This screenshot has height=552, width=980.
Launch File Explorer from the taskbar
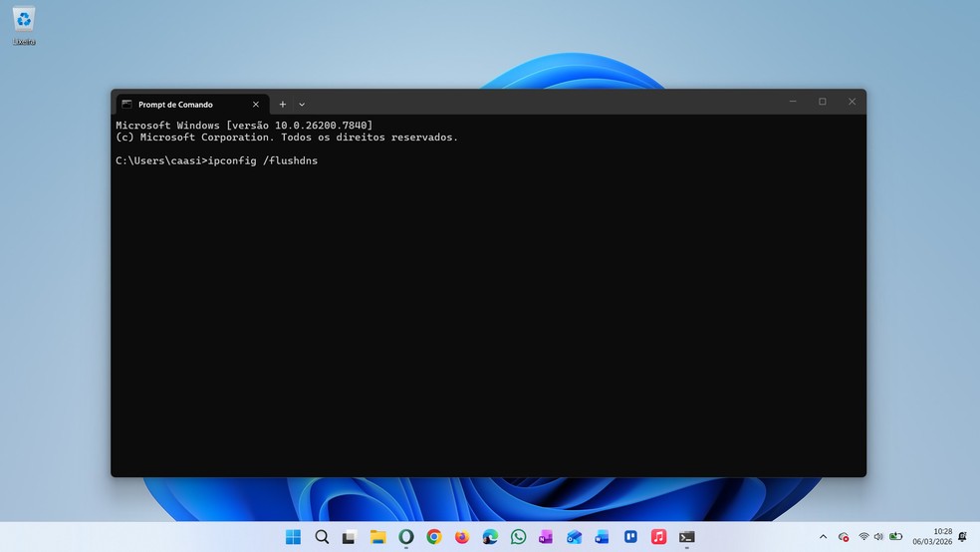pos(377,537)
